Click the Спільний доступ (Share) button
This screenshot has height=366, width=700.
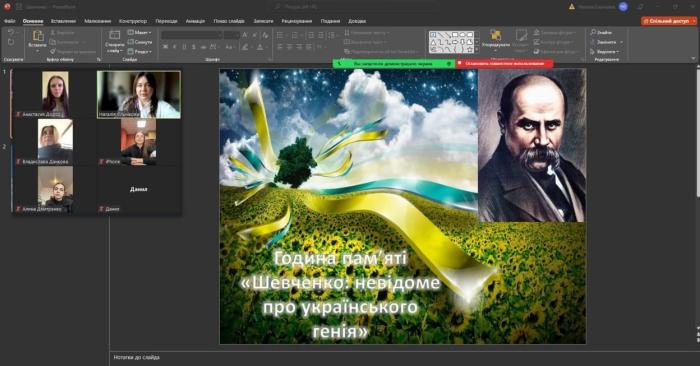668,21
